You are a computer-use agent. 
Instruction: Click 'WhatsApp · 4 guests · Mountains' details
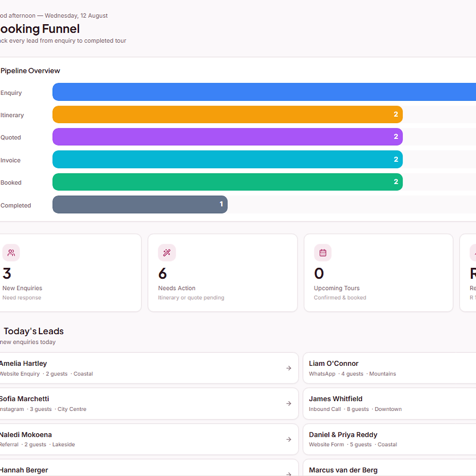click(352, 374)
